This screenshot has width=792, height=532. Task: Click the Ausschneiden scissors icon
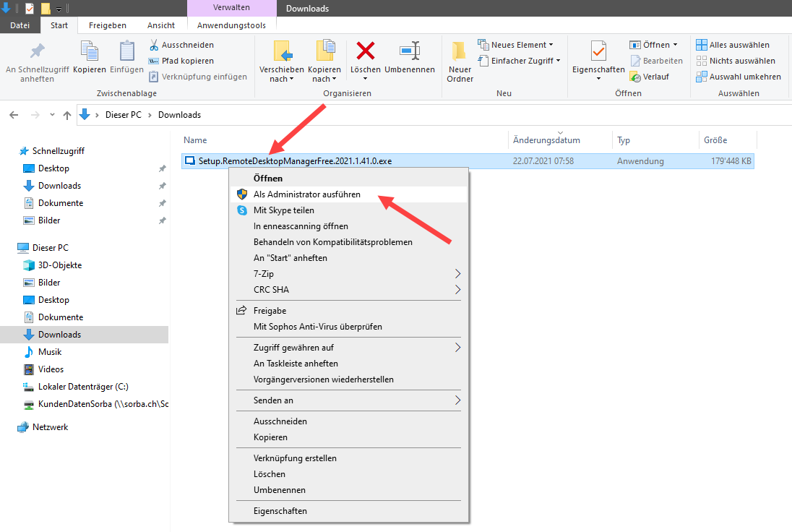pyautogui.click(x=155, y=45)
